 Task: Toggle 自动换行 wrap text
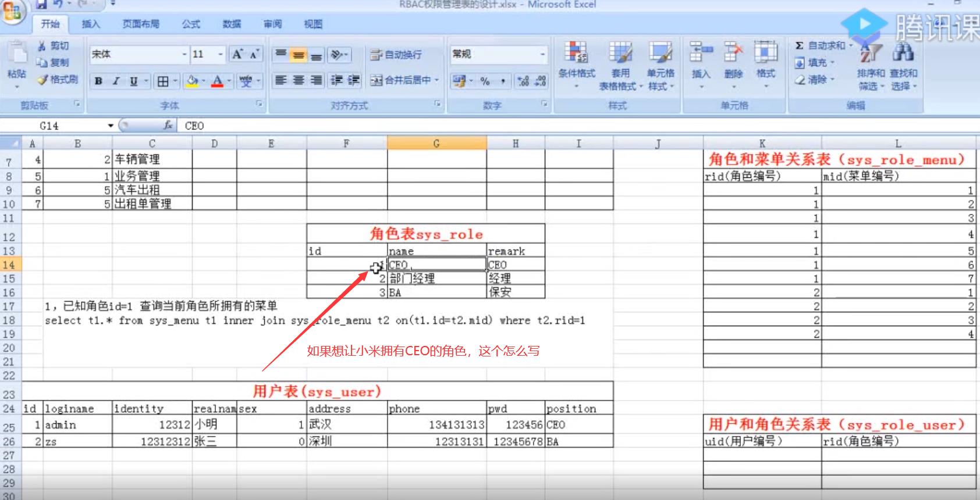pyautogui.click(x=396, y=55)
